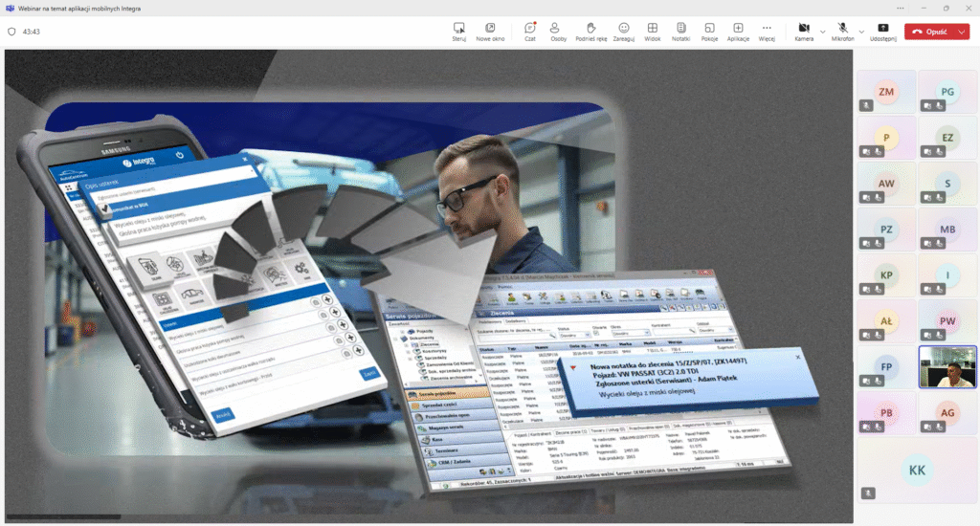Image resolution: width=980 pixels, height=526 pixels.
Task: Click window title 'Webinar na temat aplikacji mobilnych Integra'
Action: 79,8
